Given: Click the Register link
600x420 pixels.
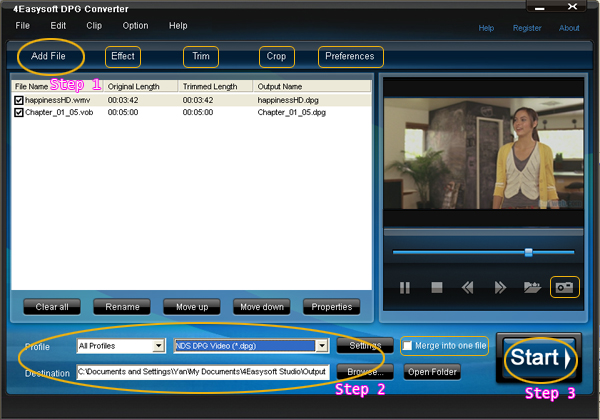Looking at the screenshot, I should coord(527,28).
